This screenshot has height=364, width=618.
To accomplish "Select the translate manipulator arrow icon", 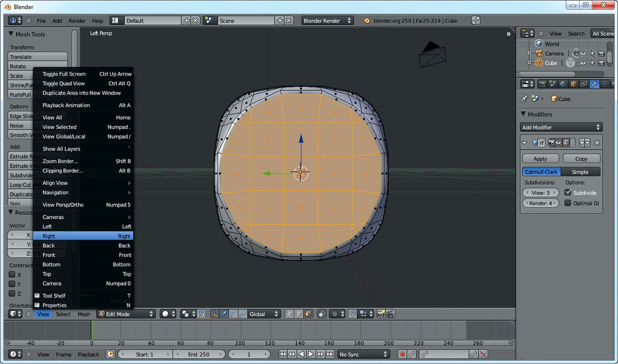I will point(223,314).
